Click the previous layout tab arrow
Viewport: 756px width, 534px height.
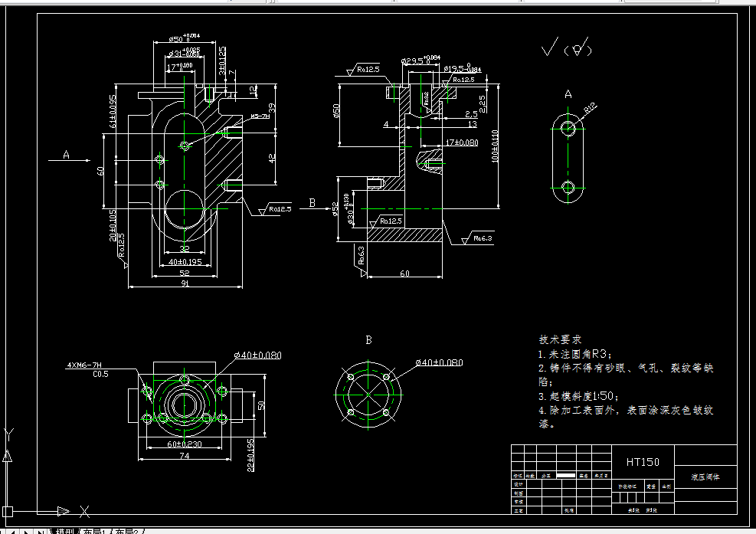click(x=13, y=530)
